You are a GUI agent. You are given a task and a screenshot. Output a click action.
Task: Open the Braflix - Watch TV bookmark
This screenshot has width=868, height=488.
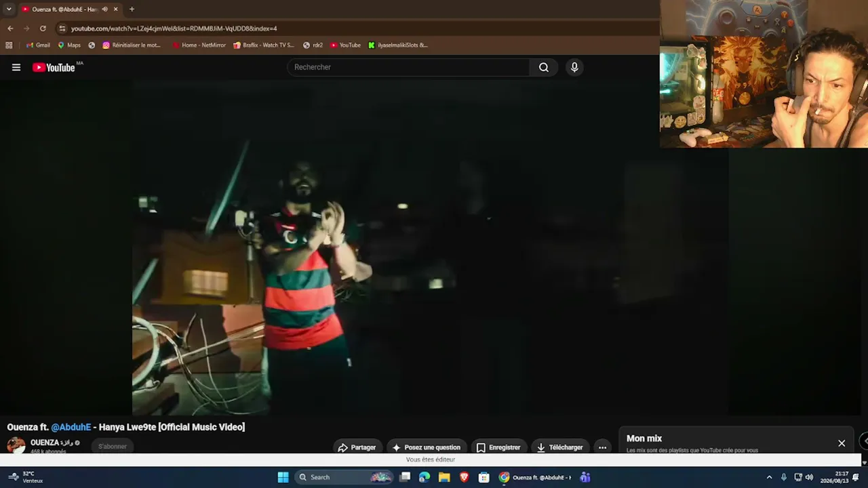tap(264, 45)
